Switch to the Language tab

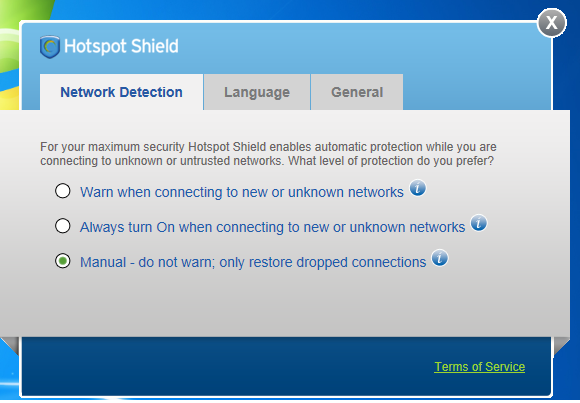pyautogui.click(x=257, y=92)
